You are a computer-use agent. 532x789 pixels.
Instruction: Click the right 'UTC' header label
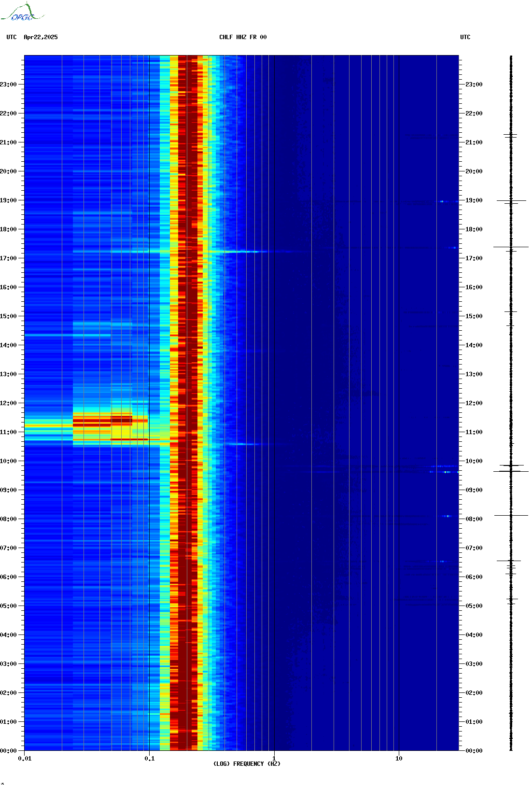point(465,37)
